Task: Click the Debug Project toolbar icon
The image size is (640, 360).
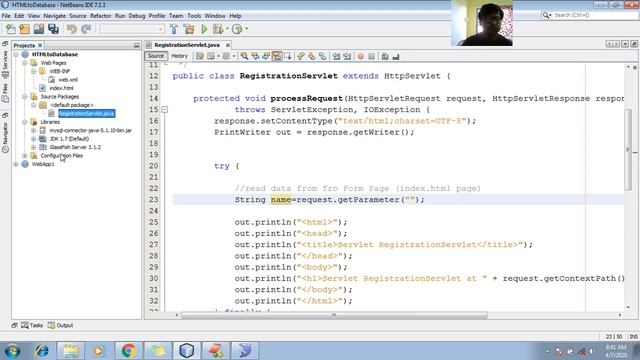Action: tap(218, 29)
